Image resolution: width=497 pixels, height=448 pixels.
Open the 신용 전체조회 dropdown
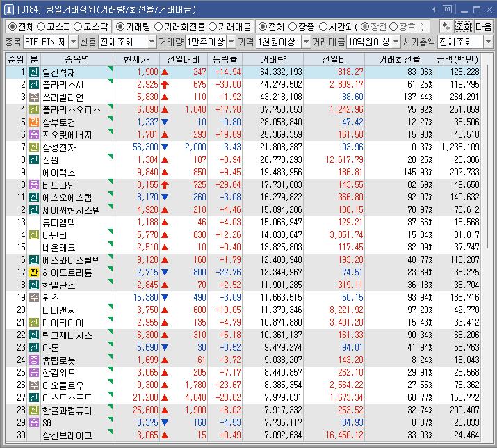[x=152, y=42]
